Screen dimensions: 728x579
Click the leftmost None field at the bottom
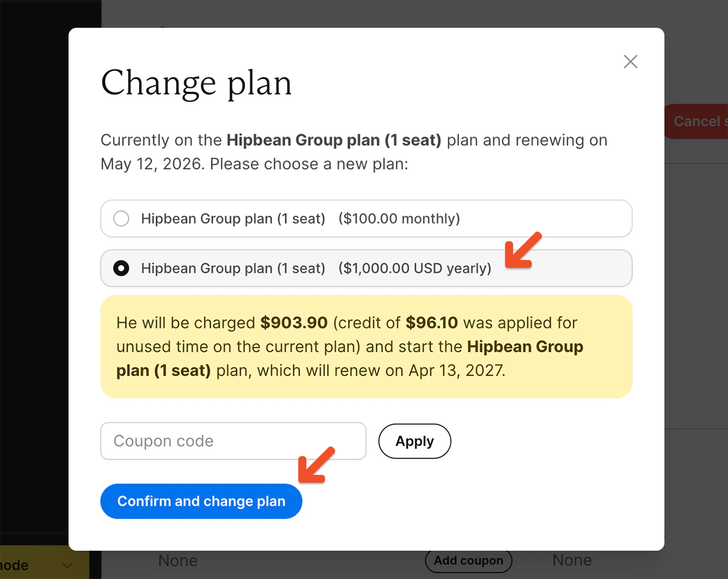pyautogui.click(x=177, y=560)
